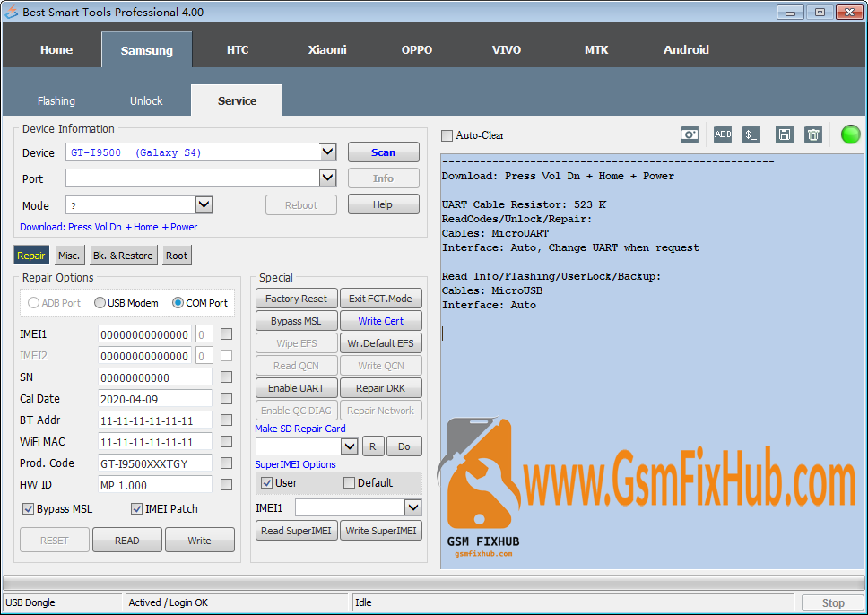Screen dimensions: 868x615
Task: Select the Bk. & Restore section
Action: pos(123,256)
